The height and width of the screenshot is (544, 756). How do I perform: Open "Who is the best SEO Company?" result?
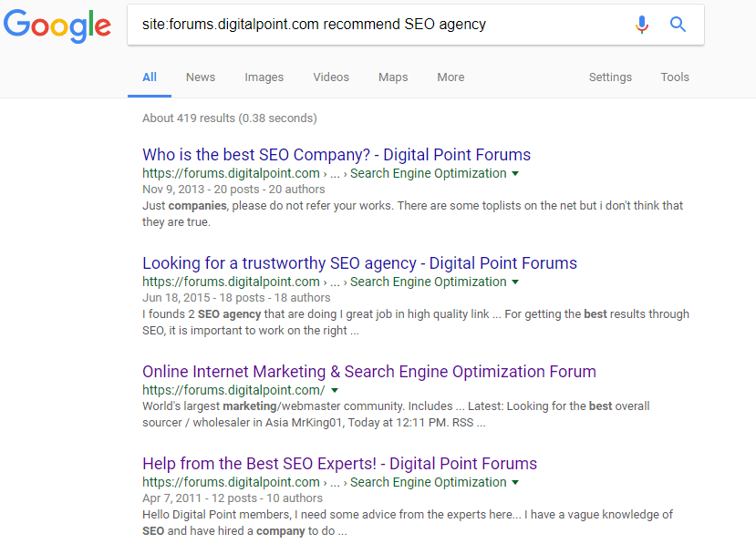click(337, 155)
